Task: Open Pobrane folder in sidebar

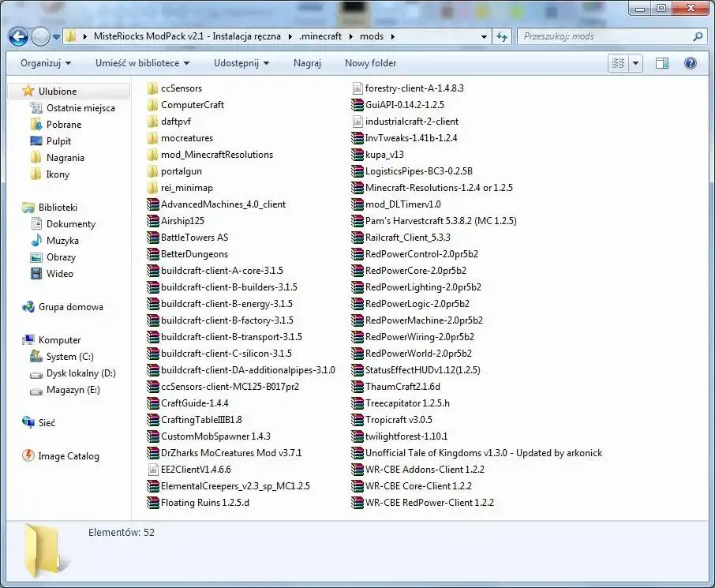Action: (64, 125)
